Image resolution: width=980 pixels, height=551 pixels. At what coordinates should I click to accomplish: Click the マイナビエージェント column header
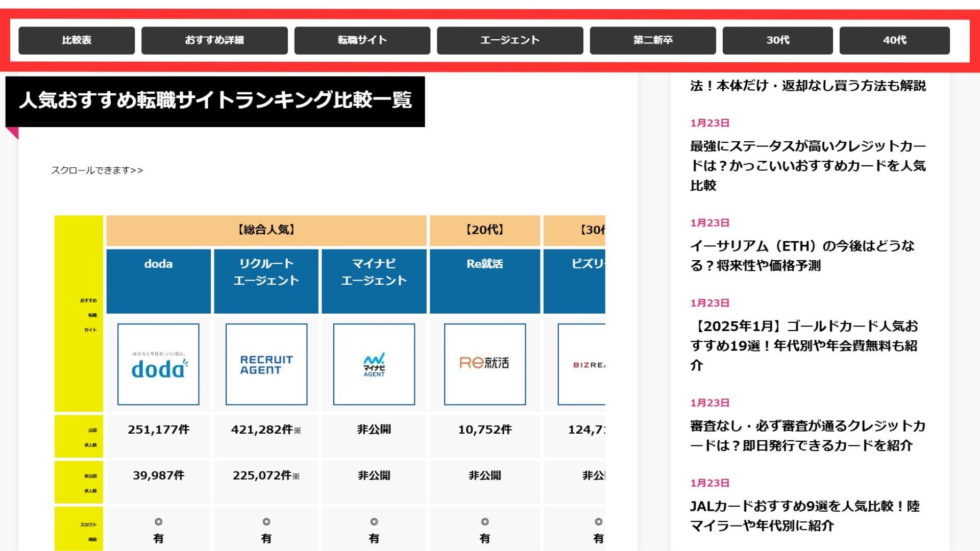(x=374, y=272)
